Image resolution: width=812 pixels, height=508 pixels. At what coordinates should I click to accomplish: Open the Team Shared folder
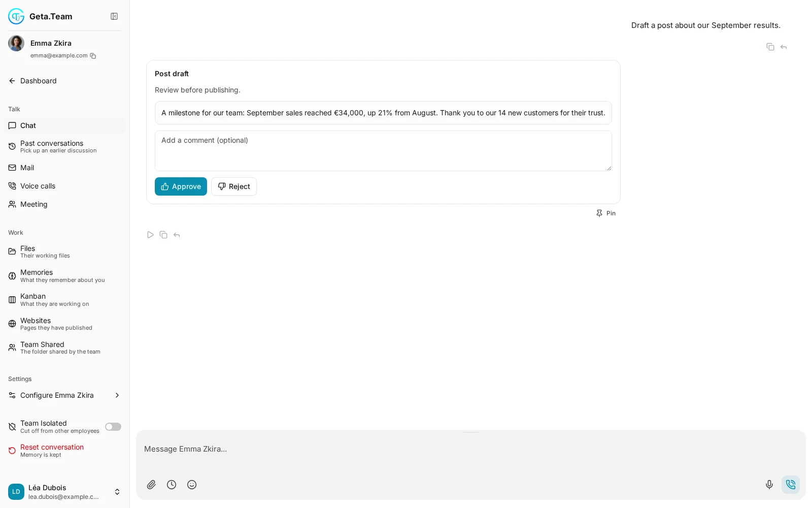click(64, 348)
